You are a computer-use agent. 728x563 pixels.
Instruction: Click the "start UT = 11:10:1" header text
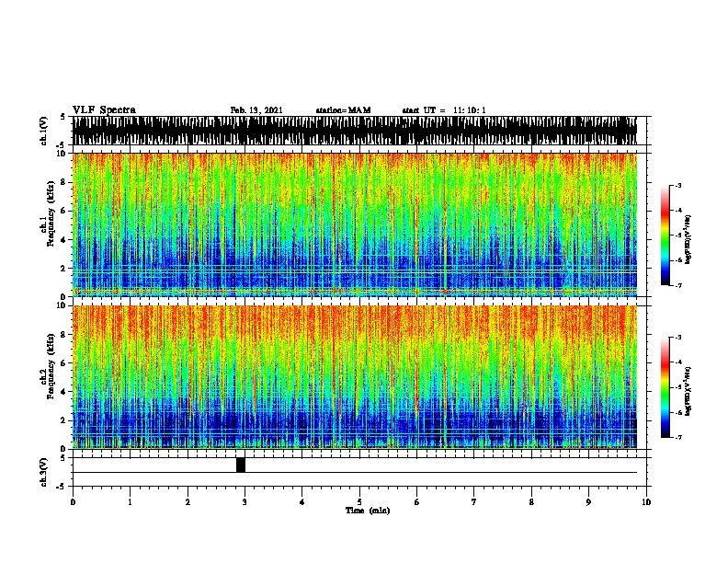coord(444,110)
